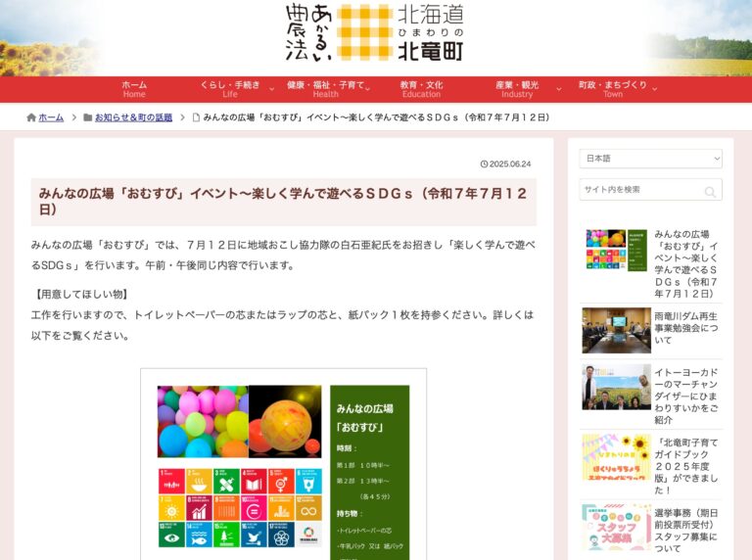Click the search magnifier icon

point(710,191)
